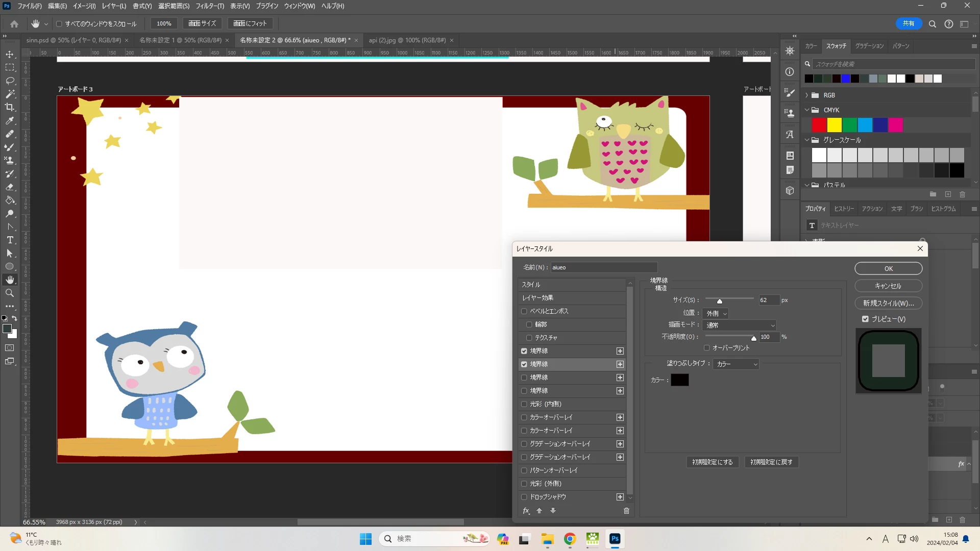Open the 位置 dropdown showing 外側
This screenshot has width=980, height=551.
point(716,313)
